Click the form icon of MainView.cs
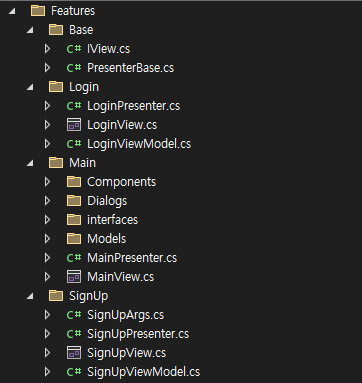Image resolution: width=362 pixels, height=383 pixels. [x=74, y=277]
